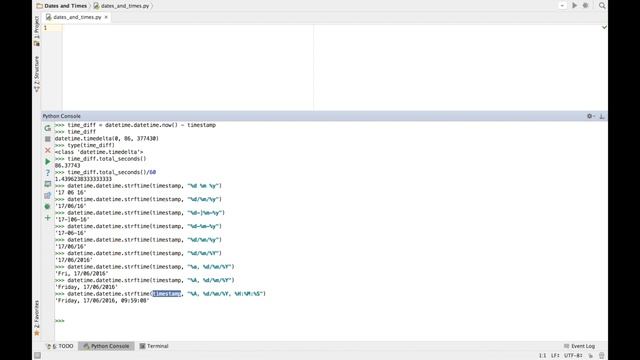Change line separator LF in status bar
640x360 pixels.
[x=555, y=356]
